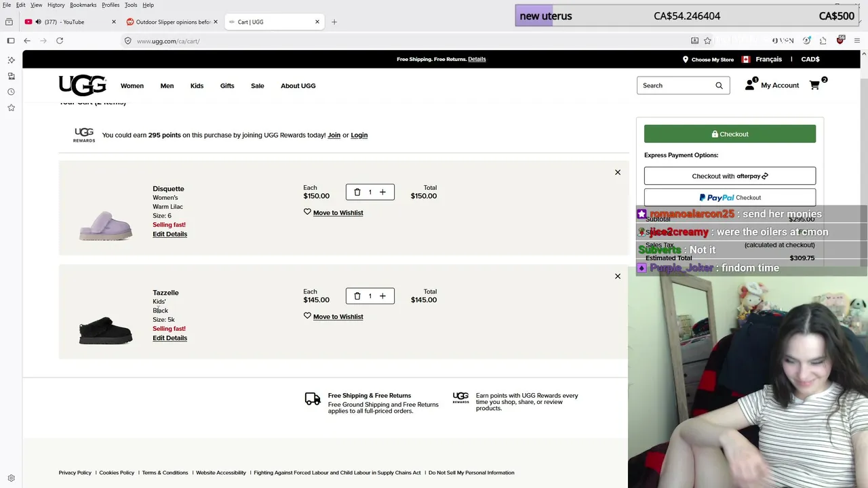Click the account person icon
Screen dimensions: 868x488
point(749,85)
